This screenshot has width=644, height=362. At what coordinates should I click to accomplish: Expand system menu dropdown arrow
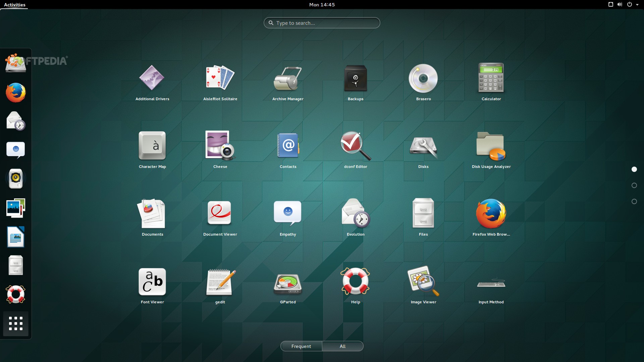637,5
